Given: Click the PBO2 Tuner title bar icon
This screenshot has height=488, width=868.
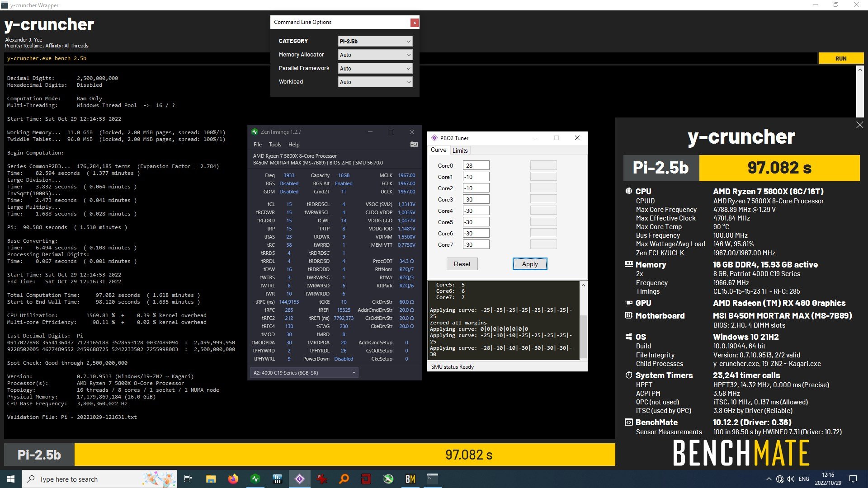Looking at the screenshot, I should click(x=434, y=138).
